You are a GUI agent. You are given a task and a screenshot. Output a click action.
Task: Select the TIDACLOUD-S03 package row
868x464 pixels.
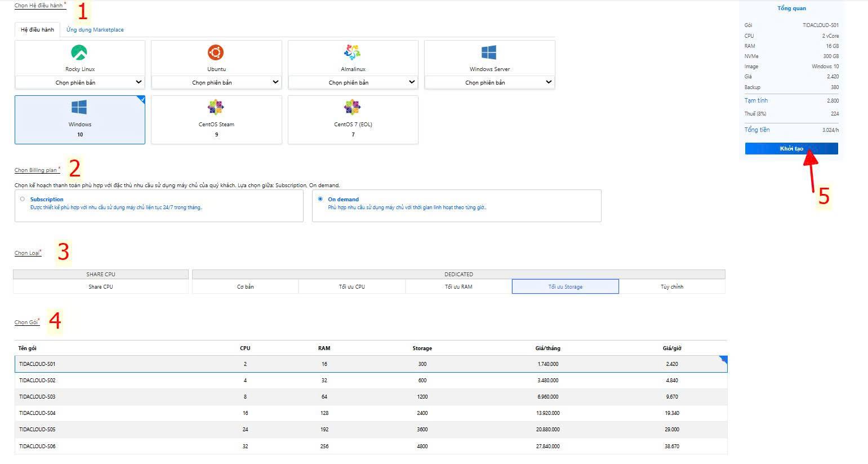point(371,397)
